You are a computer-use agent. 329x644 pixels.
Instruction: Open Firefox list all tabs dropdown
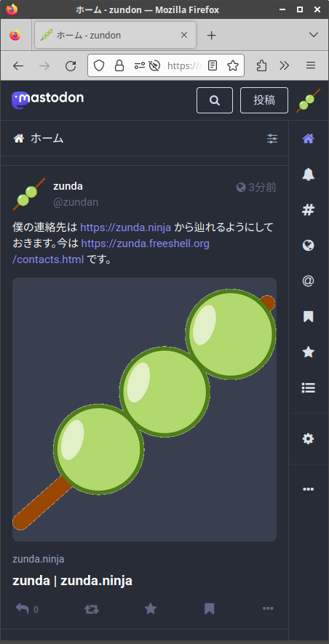[x=314, y=35]
